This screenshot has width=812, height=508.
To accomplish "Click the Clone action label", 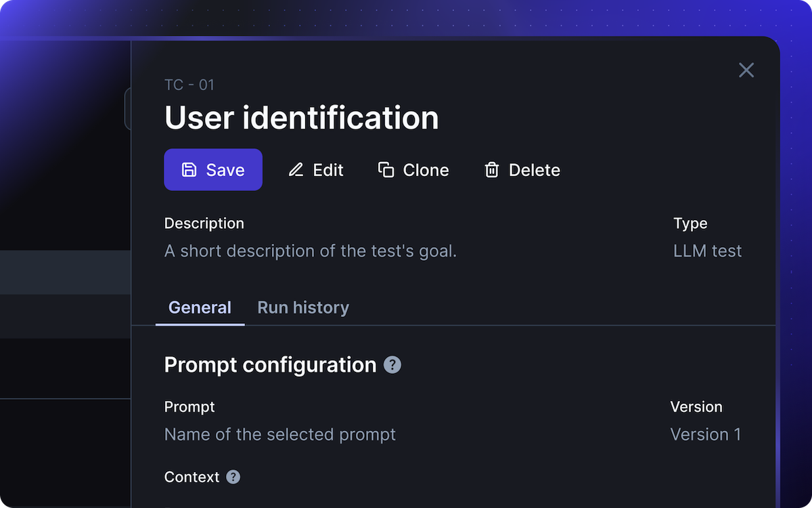I will tap(426, 170).
